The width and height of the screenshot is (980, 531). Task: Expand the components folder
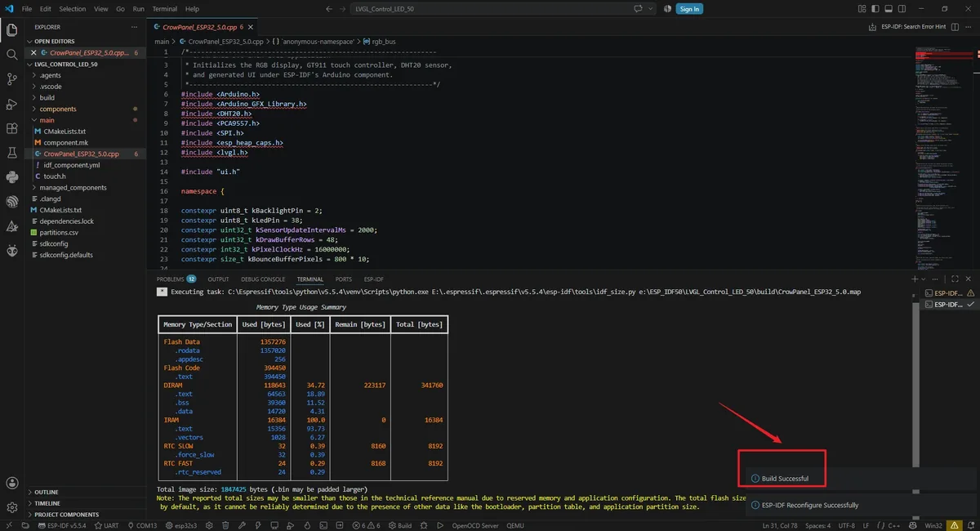pos(87,109)
